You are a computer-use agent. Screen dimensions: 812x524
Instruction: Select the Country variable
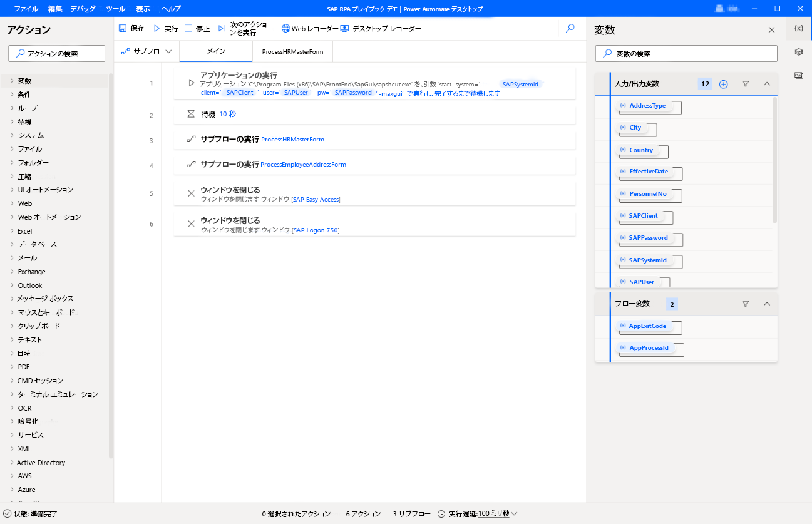tap(640, 150)
